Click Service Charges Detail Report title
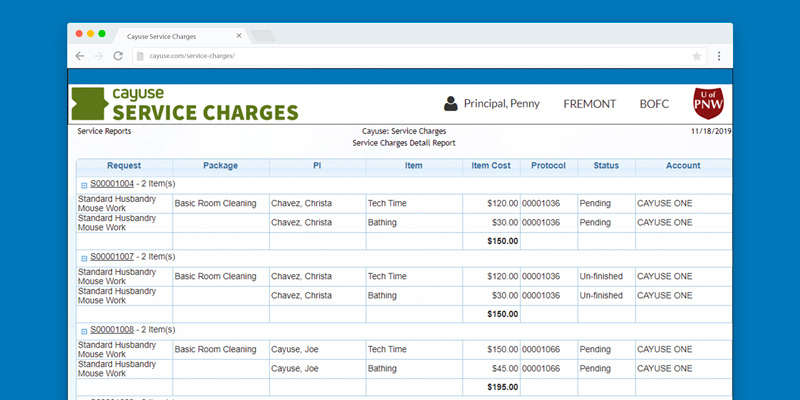The width and height of the screenshot is (800, 400). [x=404, y=143]
